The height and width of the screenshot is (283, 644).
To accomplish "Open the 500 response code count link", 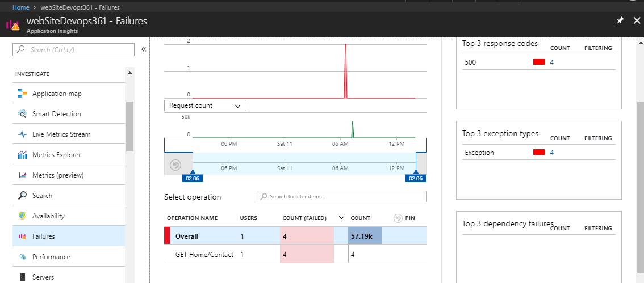I will click(x=552, y=62).
